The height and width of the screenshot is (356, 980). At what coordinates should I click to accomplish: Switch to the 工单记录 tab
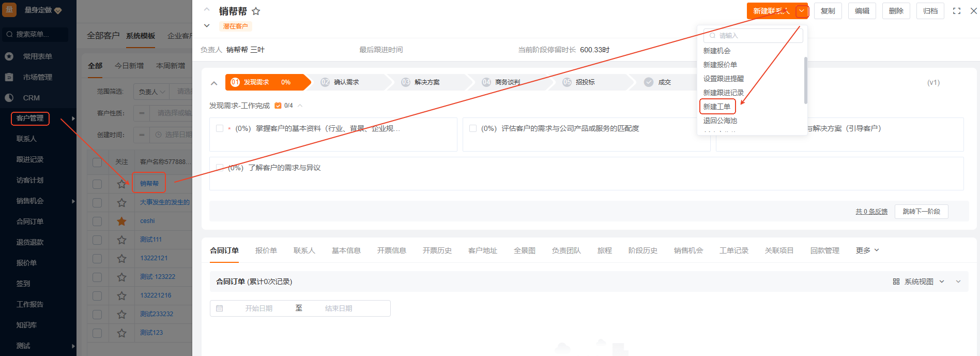pyautogui.click(x=734, y=250)
